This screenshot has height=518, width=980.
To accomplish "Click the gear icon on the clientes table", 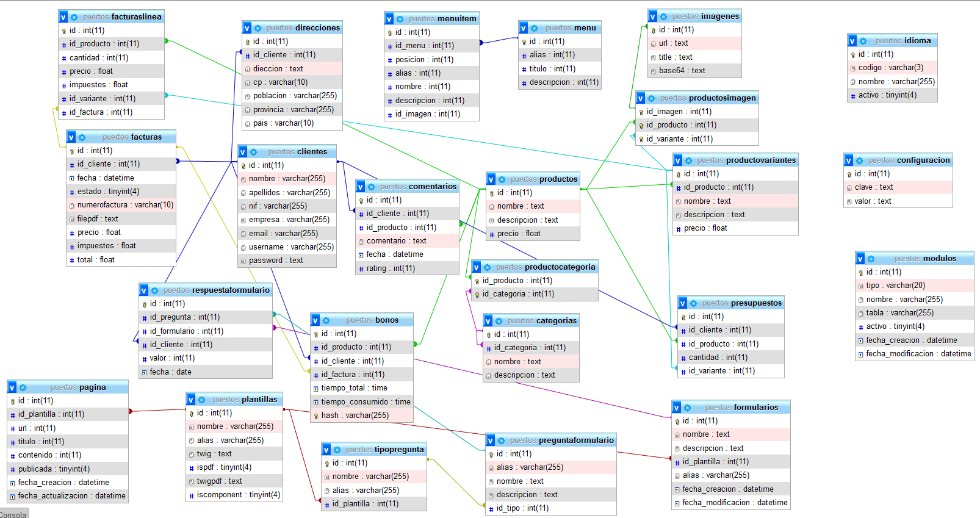I will 254,152.
